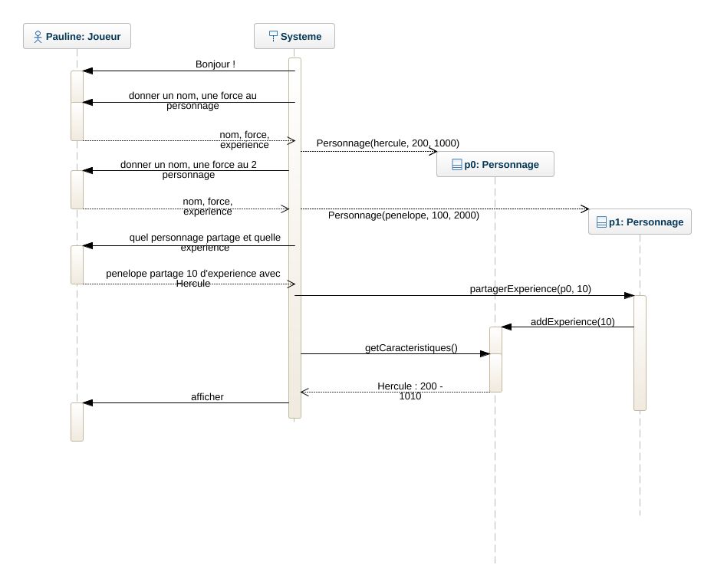
Task: Click the class icon in p0: Personnage
Action: pyautogui.click(x=456, y=165)
